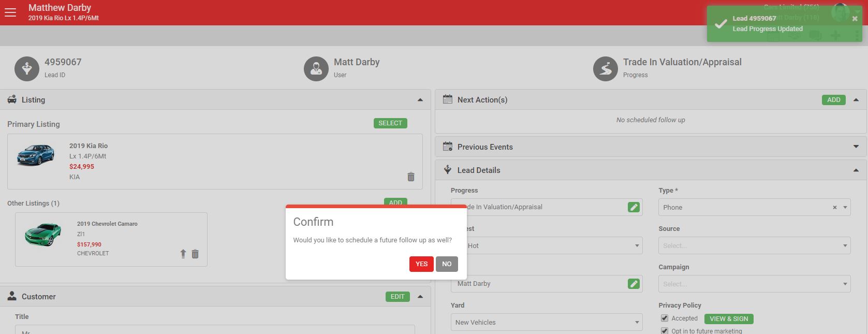Open the Type dropdown showing Phone

754,207
